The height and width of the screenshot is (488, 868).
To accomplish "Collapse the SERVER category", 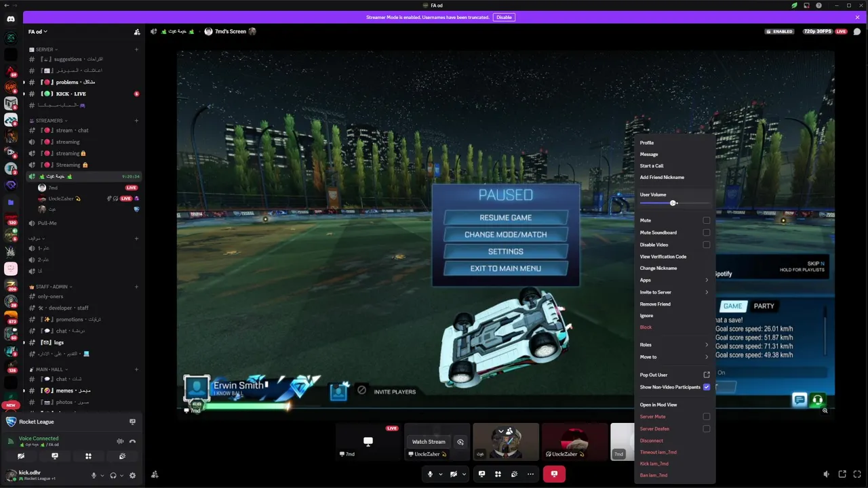I will click(x=43, y=49).
